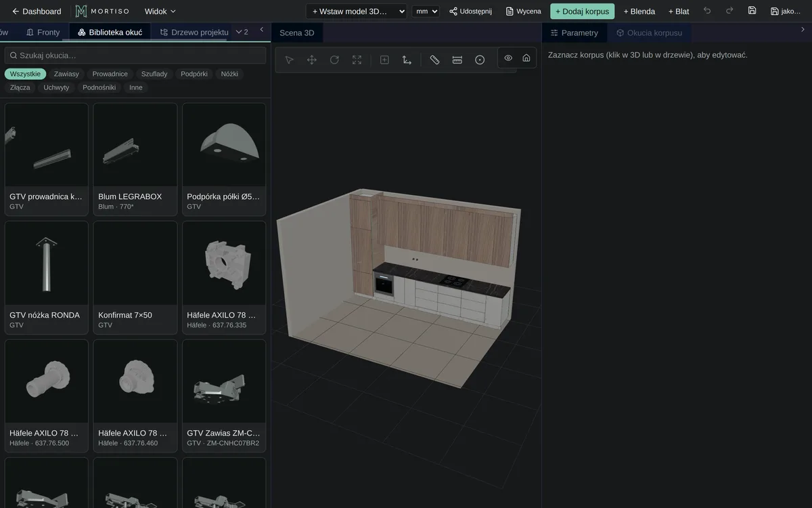Click the + Blenda button
This screenshot has height=508, width=812.
tap(639, 11)
